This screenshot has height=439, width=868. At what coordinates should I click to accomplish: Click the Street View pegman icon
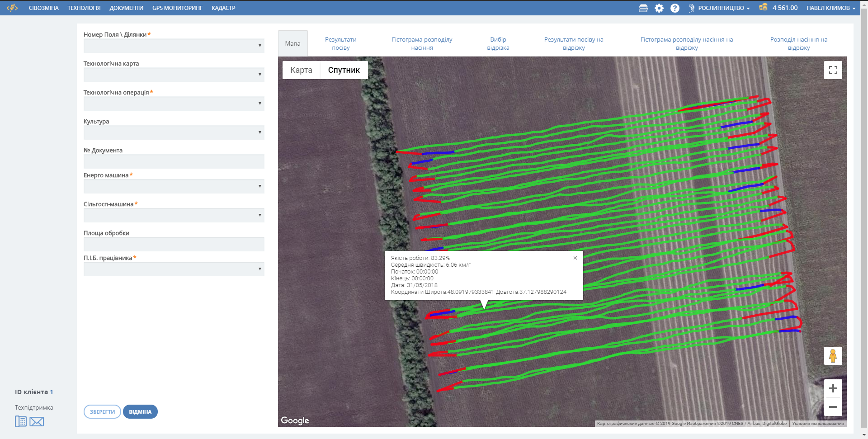coord(833,356)
